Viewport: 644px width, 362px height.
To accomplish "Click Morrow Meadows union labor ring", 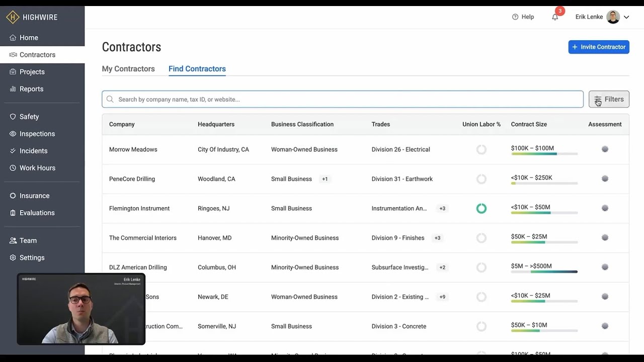I will (481, 149).
